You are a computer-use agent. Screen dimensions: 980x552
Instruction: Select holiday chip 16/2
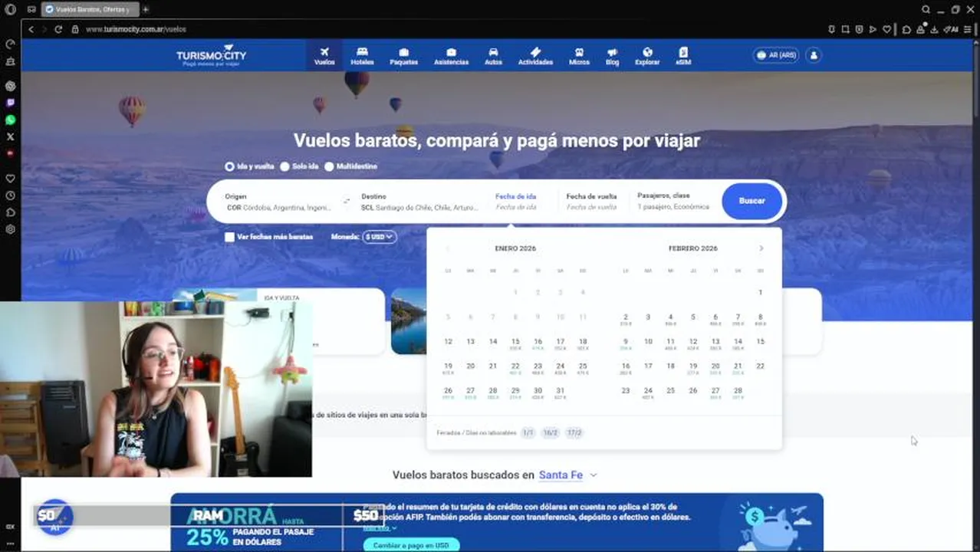pyautogui.click(x=551, y=433)
